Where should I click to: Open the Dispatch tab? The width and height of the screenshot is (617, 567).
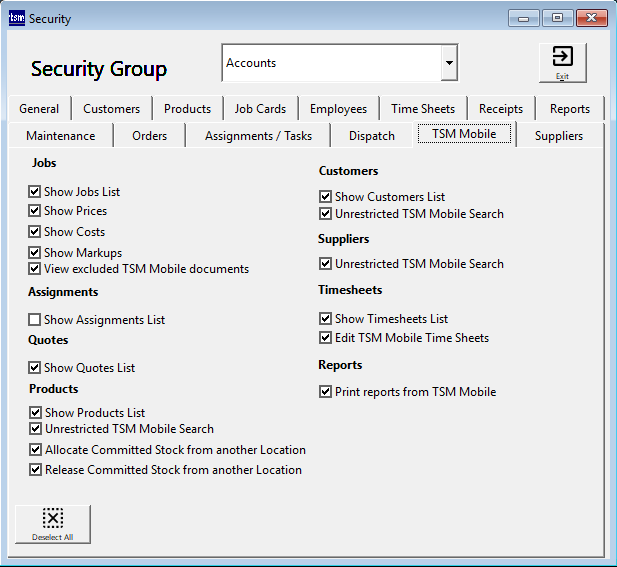tap(371, 136)
